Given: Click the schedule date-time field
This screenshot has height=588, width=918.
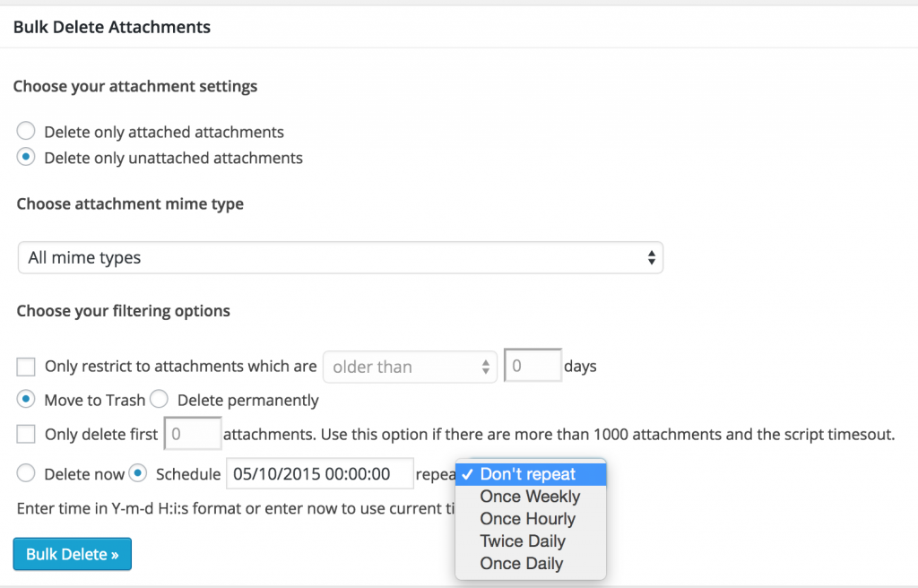Looking at the screenshot, I should 319,473.
